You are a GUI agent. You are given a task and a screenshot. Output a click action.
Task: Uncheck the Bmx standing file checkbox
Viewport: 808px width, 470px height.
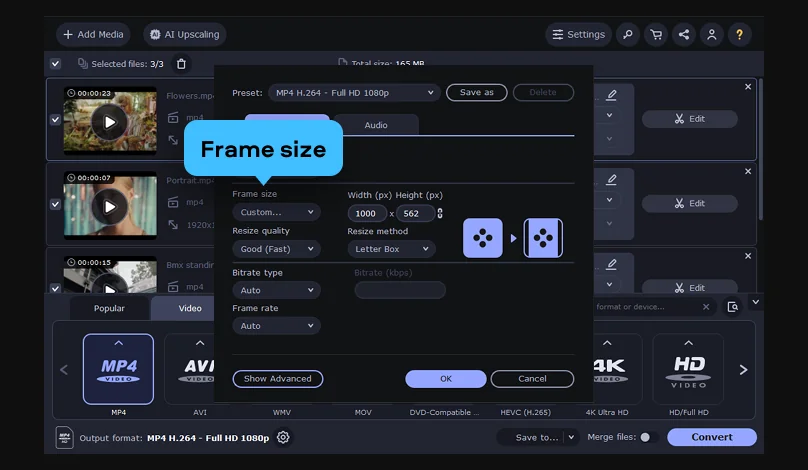coord(55,288)
